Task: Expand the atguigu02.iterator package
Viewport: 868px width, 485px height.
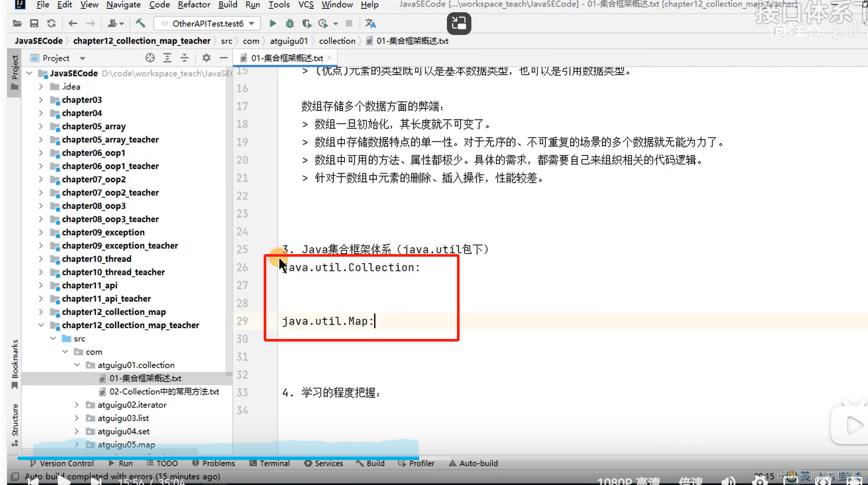Action: [x=77, y=405]
